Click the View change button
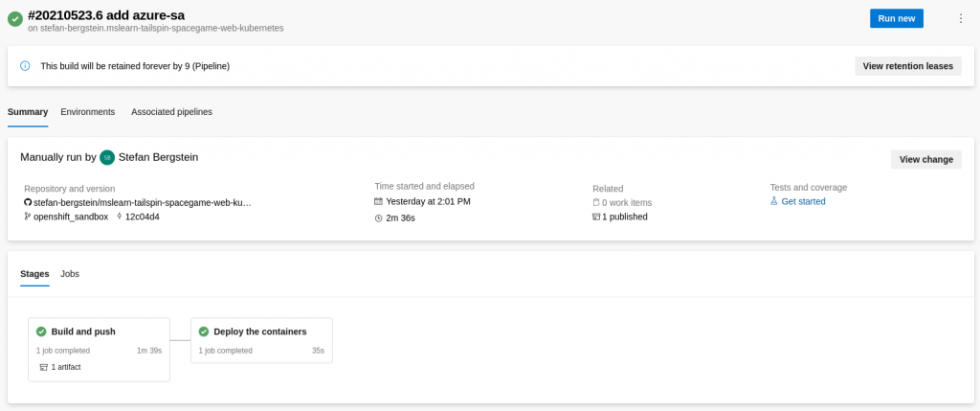The width and height of the screenshot is (980, 411). point(925,160)
